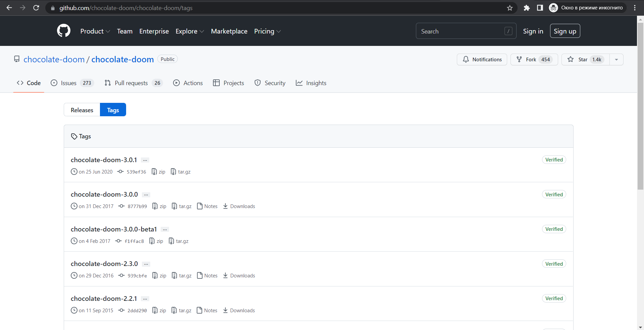Click the tag icon in the Tags panel header
Viewport: 644px width, 330px height.
[x=74, y=136]
